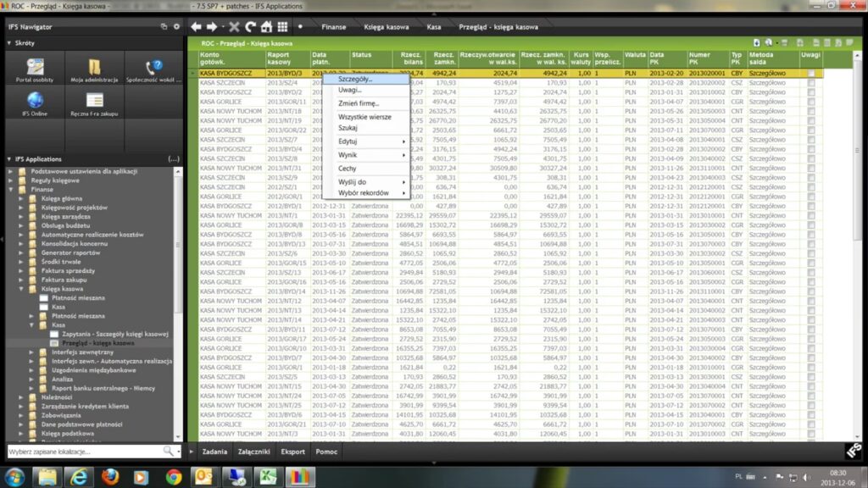Click Finanse in the breadcrumb bar
Viewport: 868px width, 488px height.
pos(333,27)
